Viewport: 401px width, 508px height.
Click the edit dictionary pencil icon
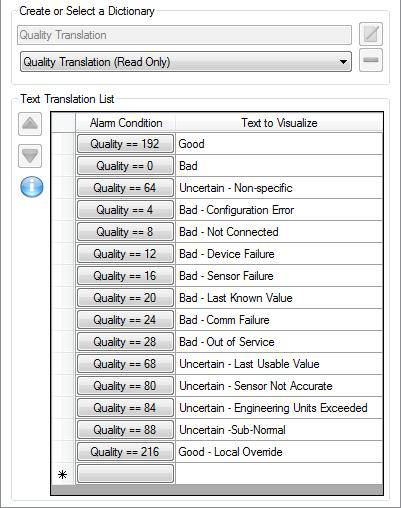click(371, 34)
